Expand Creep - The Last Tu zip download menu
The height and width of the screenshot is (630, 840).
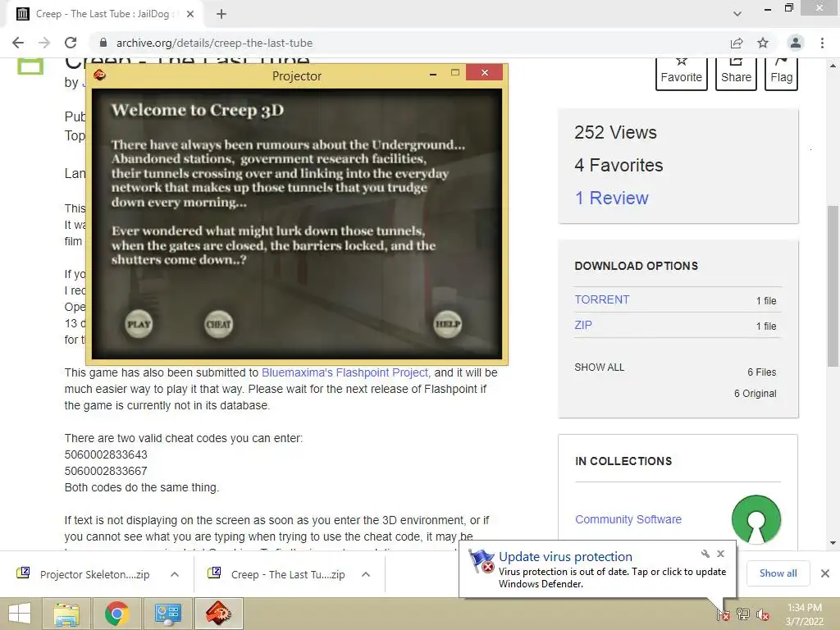coord(366,574)
